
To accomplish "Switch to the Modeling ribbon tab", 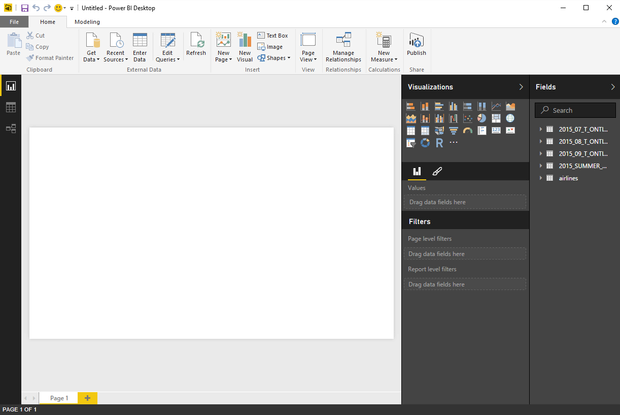I will (x=87, y=22).
